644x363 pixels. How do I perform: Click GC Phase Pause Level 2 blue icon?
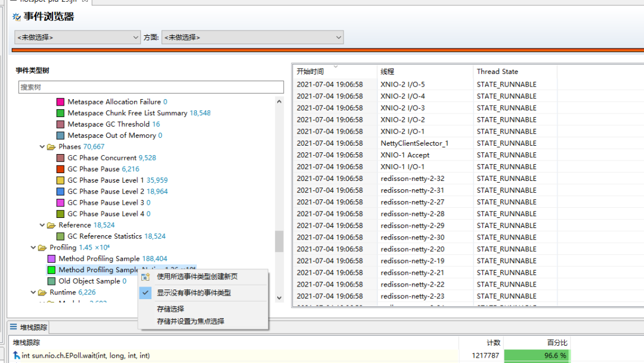tap(60, 192)
